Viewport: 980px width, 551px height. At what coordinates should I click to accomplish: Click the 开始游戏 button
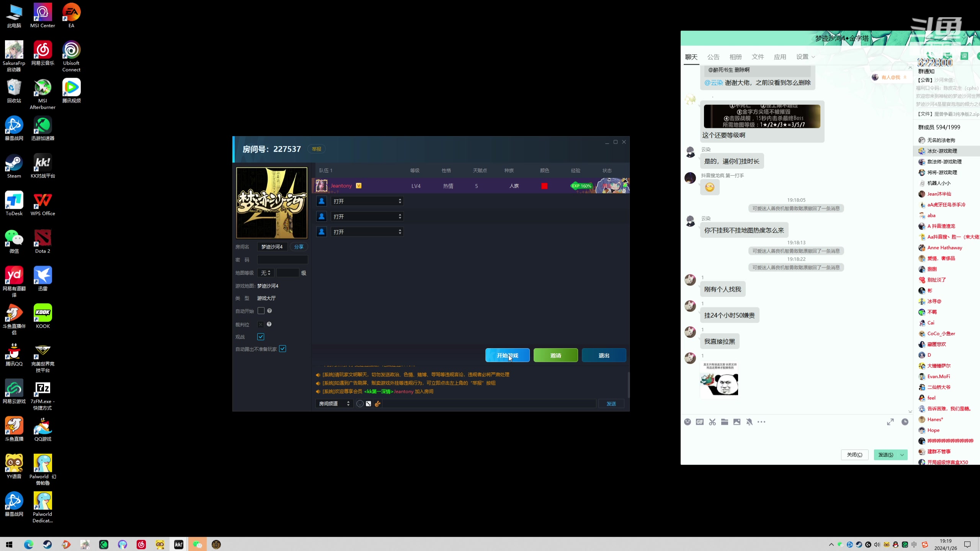tap(507, 355)
